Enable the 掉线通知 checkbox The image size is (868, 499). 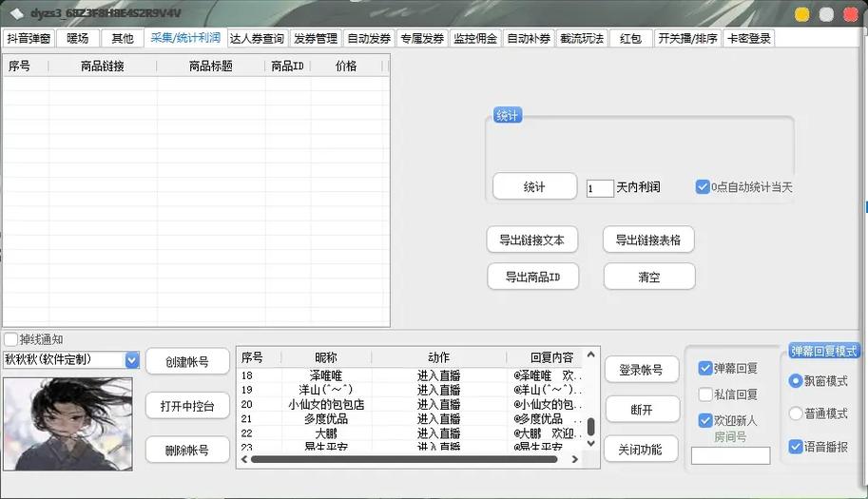pos(11,339)
